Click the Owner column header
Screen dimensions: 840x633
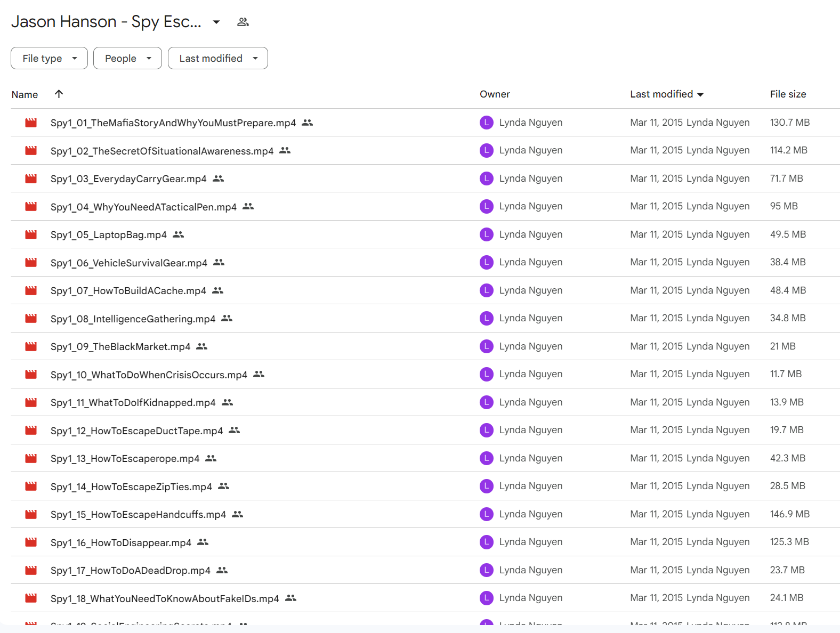pyautogui.click(x=495, y=94)
